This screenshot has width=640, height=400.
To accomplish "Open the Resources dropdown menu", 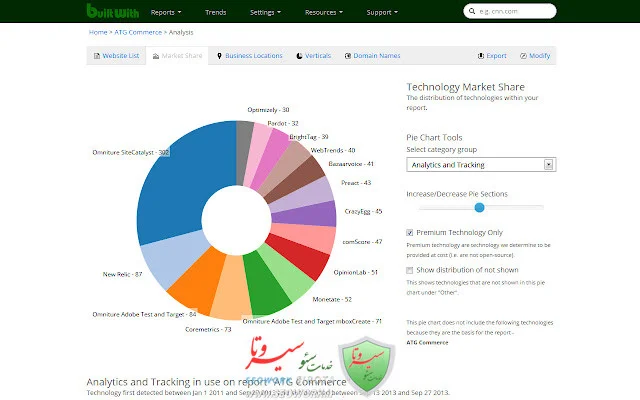I will tap(327, 13).
